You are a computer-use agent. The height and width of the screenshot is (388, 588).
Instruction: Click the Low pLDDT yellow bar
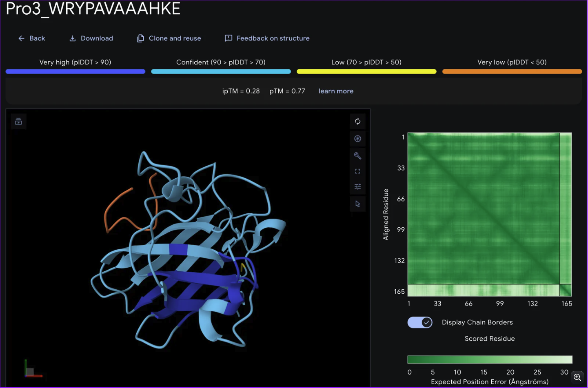coord(366,71)
